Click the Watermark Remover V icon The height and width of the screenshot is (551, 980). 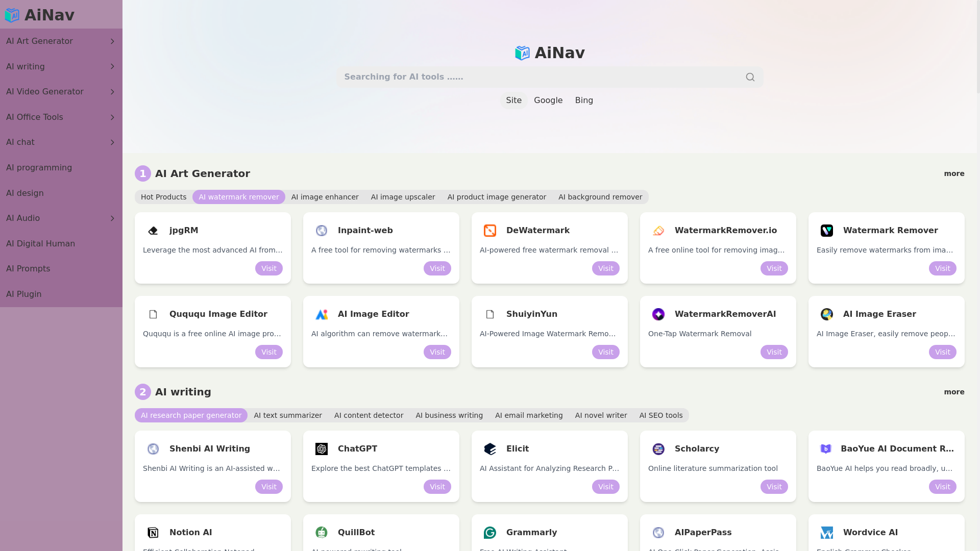click(x=827, y=231)
